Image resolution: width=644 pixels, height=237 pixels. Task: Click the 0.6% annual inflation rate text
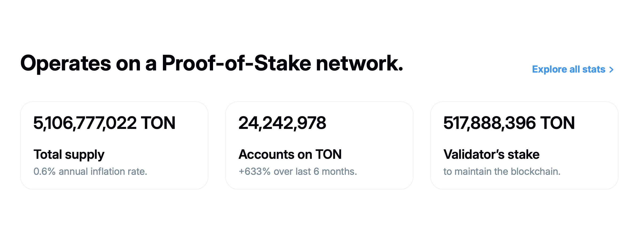tap(90, 171)
